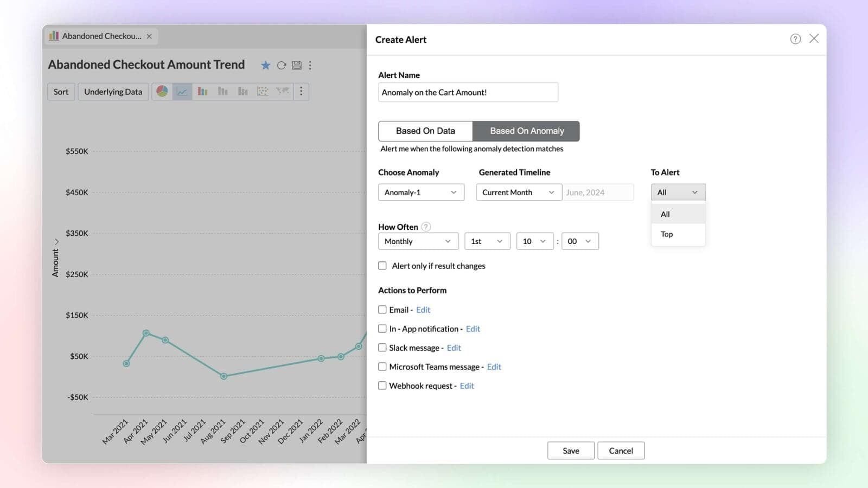868x488 pixels.
Task: Click the Save button
Action: coord(571,451)
